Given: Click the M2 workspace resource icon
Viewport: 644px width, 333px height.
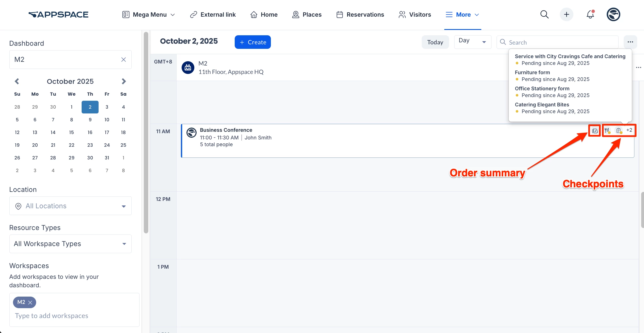Looking at the screenshot, I should pyautogui.click(x=188, y=68).
